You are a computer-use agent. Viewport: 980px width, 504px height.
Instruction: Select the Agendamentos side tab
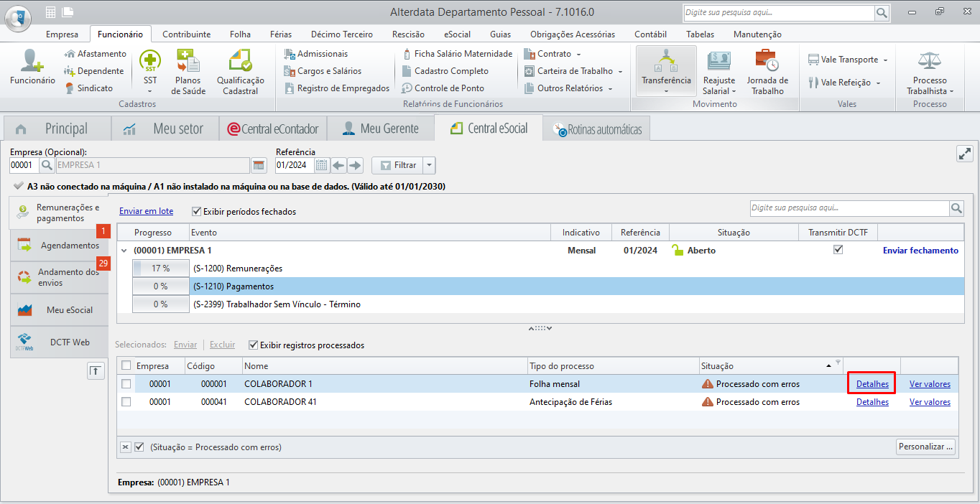[59, 246]
